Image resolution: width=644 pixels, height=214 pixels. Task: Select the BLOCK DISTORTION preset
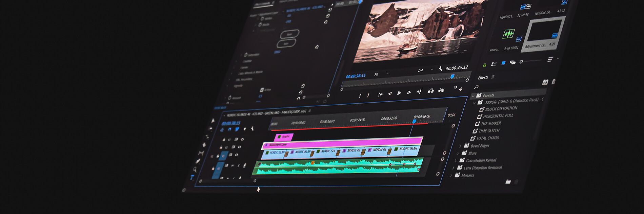[501, 109]
